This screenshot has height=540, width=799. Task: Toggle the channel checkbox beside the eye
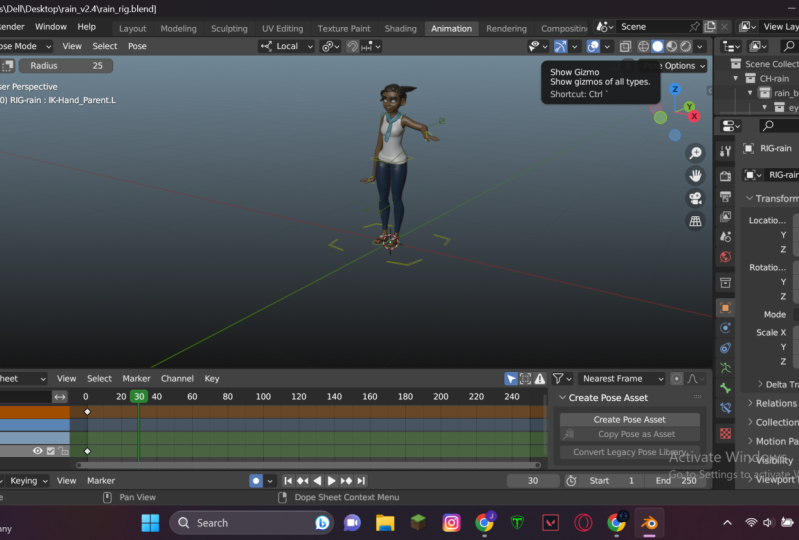[50, 451]
